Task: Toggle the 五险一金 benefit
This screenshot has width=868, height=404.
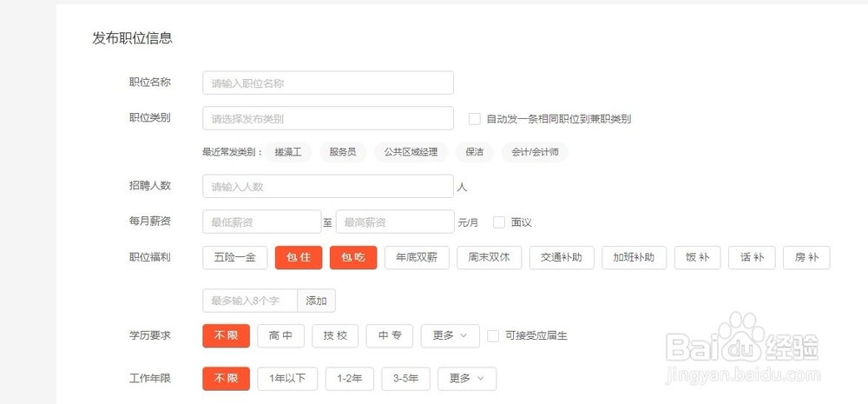Action: 234,258
